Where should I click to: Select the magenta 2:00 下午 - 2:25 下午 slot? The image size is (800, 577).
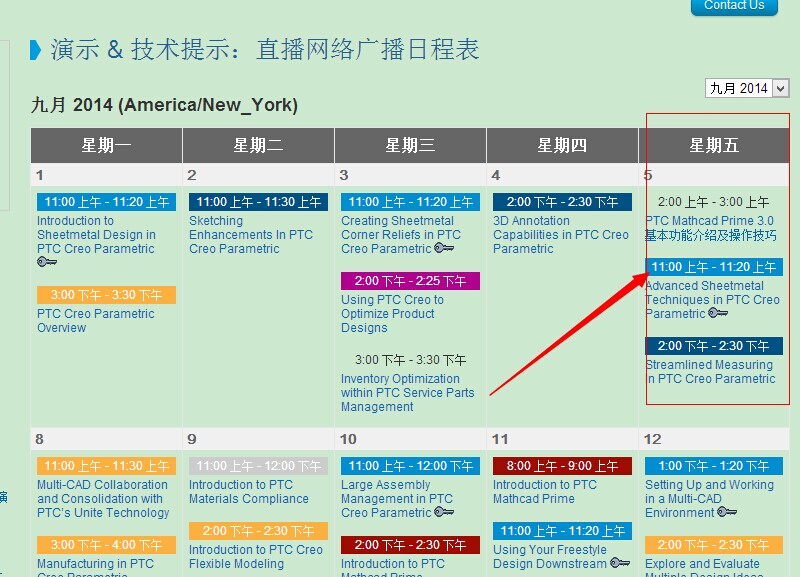410,281
